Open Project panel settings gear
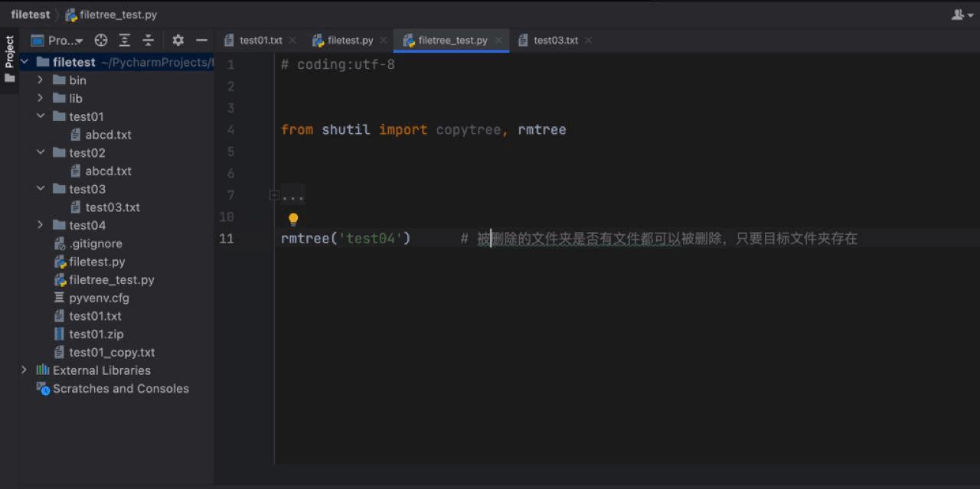980x489 pixels. click(178, 41)
